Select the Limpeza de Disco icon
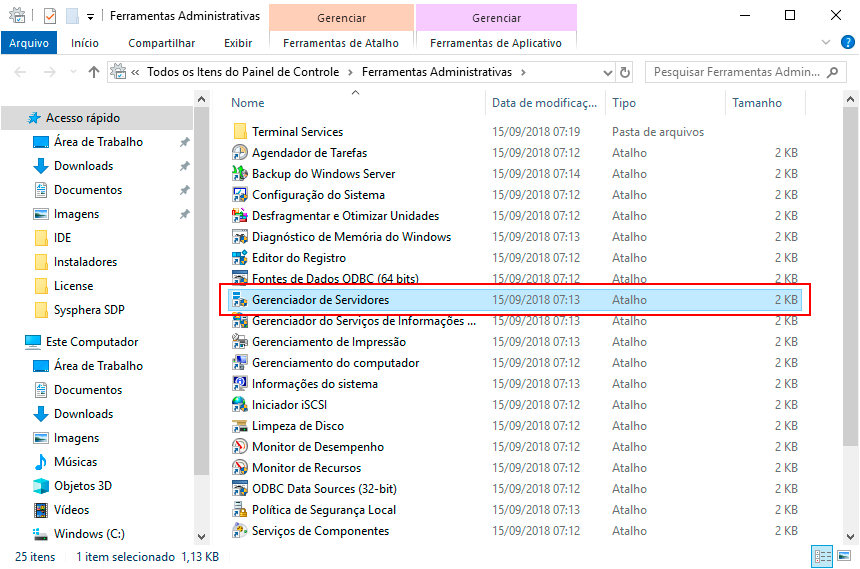 coord(240,426)
